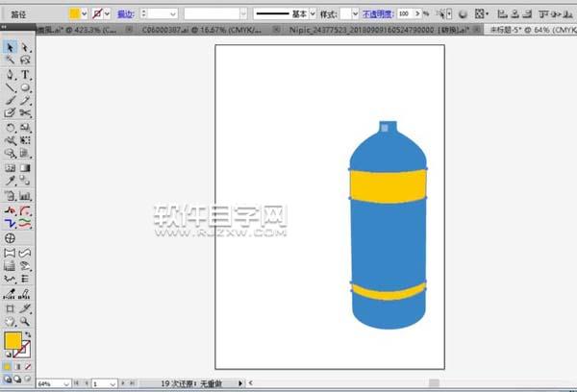Select the Zoom magnifier tool
Screen dimensions: 577x392
coord(25,322)
